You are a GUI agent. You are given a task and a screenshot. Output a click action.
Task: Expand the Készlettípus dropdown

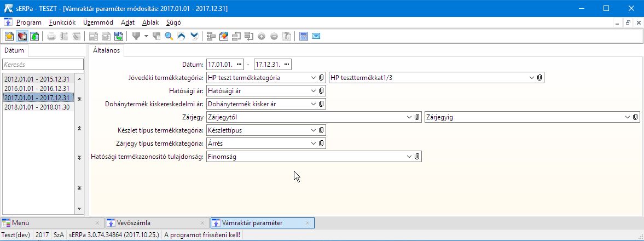coord(314,130)
